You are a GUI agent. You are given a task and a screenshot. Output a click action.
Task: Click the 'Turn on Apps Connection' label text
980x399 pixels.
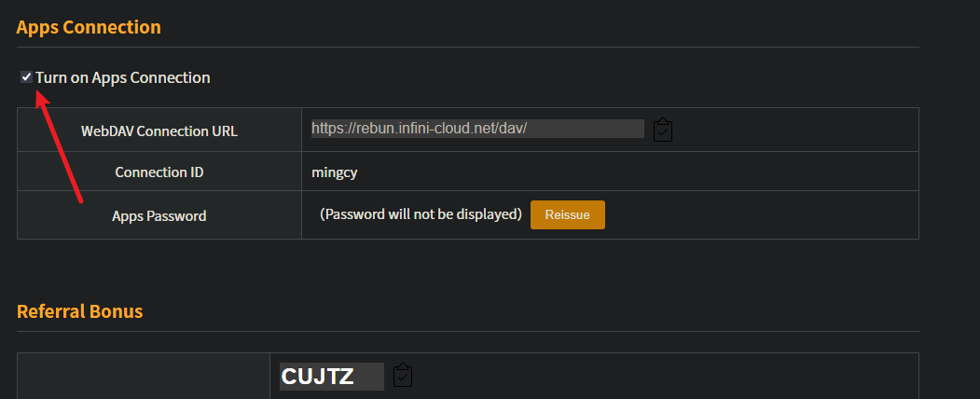coord(122,77)
